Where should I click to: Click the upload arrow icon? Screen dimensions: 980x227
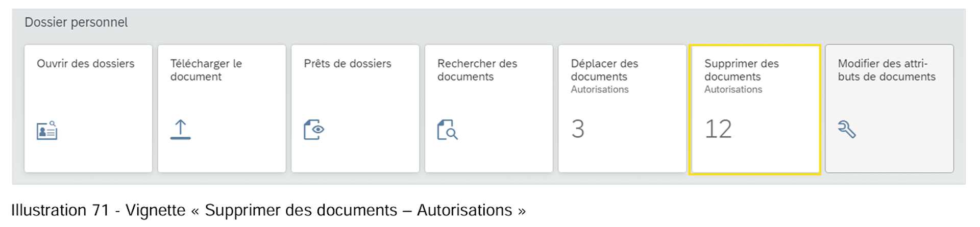tap(180, 130)
